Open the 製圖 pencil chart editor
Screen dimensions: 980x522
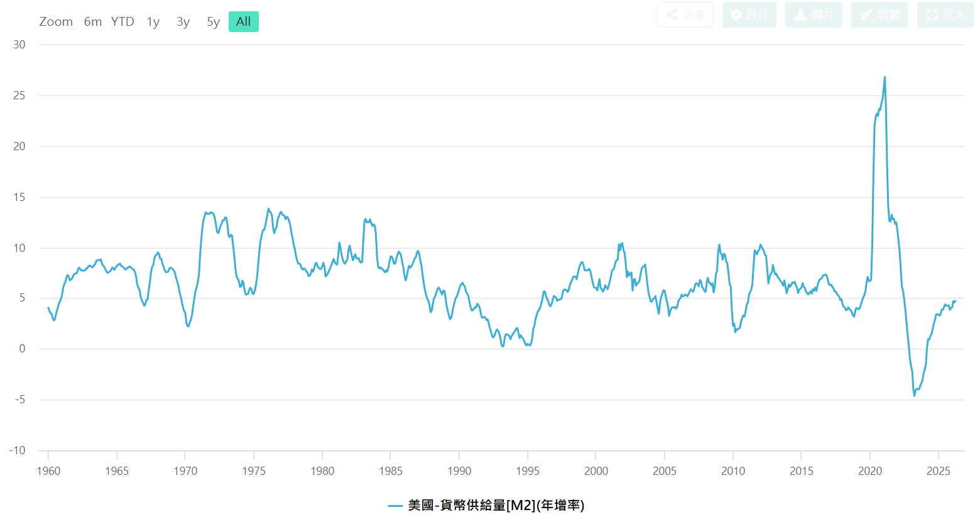point(879,14)
